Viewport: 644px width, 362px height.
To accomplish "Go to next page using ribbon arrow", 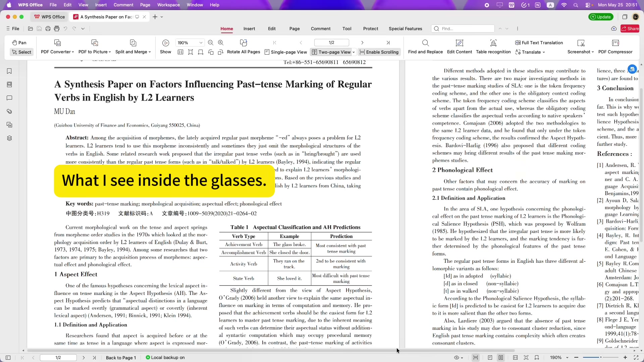I will 362,43.
